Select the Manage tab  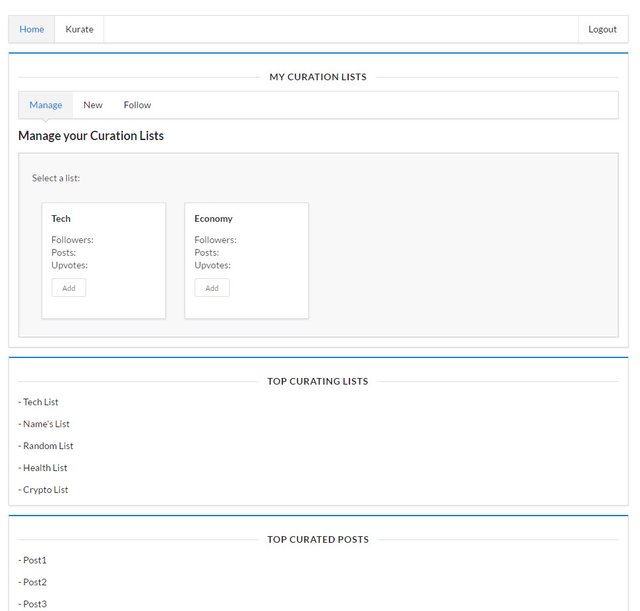[46, 105]
